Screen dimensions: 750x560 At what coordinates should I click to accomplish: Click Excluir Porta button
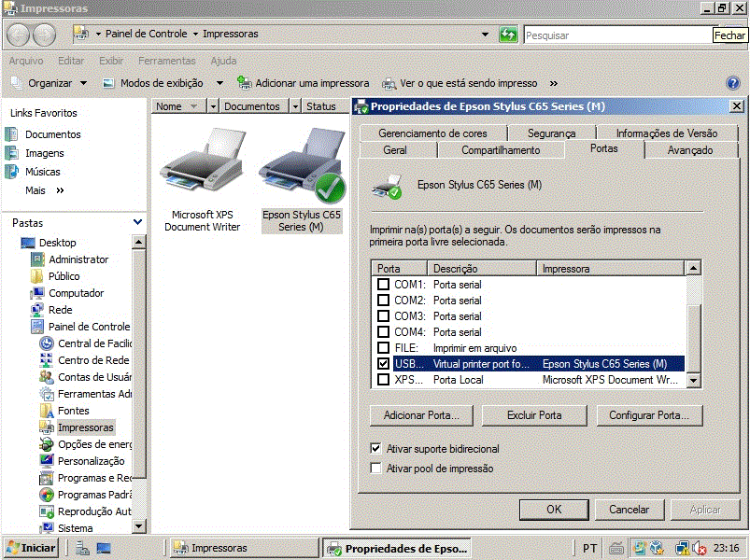click(534, 415)
